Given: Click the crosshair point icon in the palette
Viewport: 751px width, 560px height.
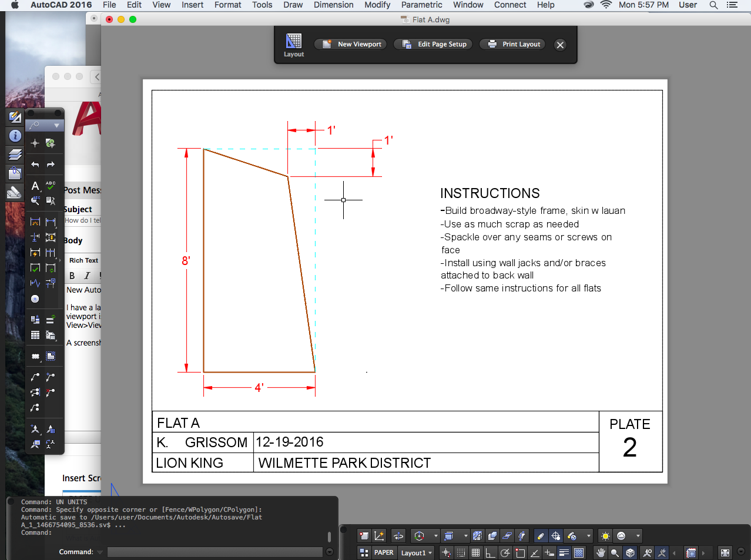Looking at the screenshot, I should coord(35,143).
